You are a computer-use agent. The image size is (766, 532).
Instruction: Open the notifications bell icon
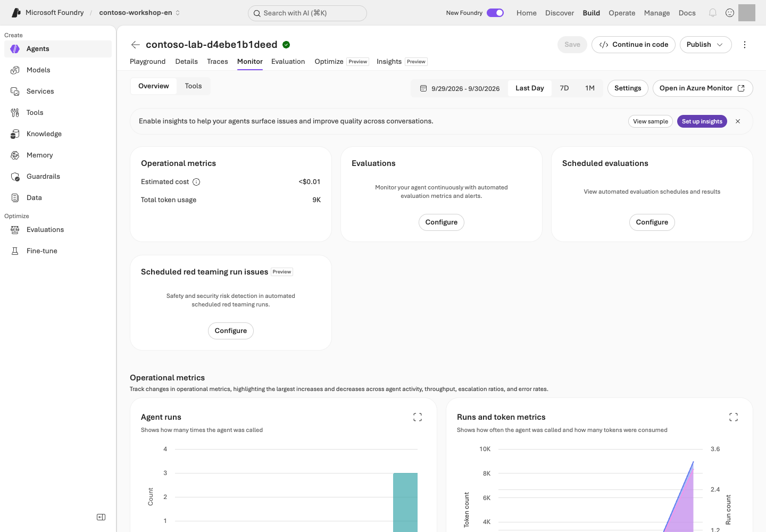(x=713, y=13)
